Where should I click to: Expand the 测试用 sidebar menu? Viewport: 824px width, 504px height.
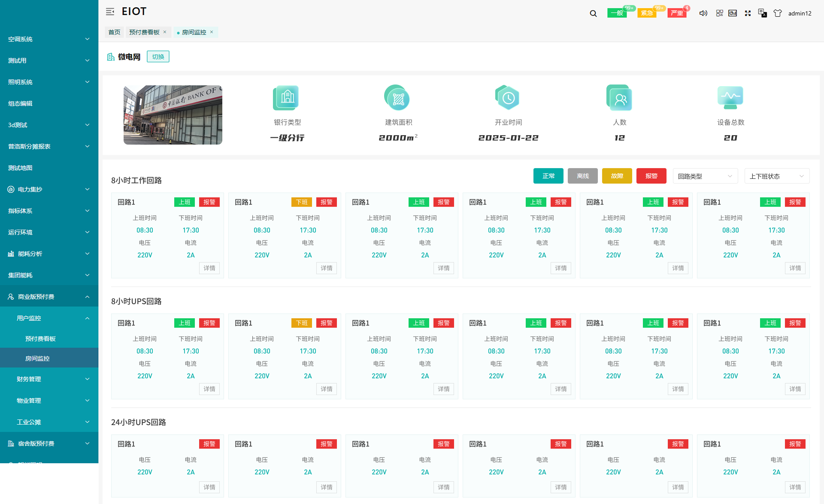pyautogui.click(x=49, y=60)
